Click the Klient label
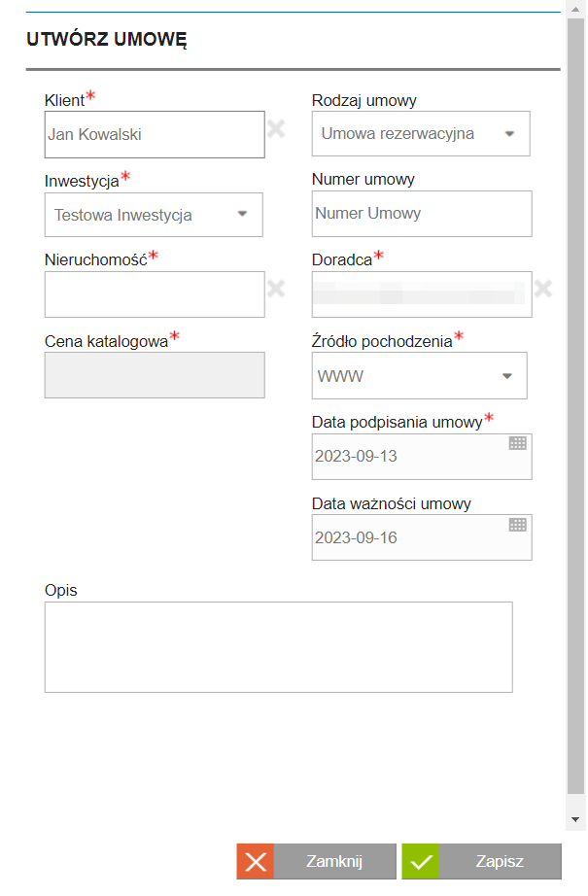Screen dimensions: 588x896 [x=64, y=100]
